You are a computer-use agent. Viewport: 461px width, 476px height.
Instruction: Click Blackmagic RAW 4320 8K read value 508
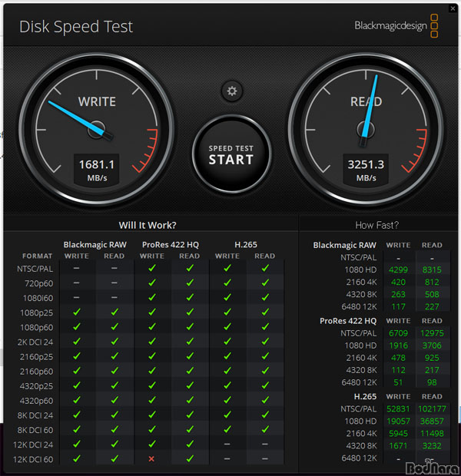432,295
